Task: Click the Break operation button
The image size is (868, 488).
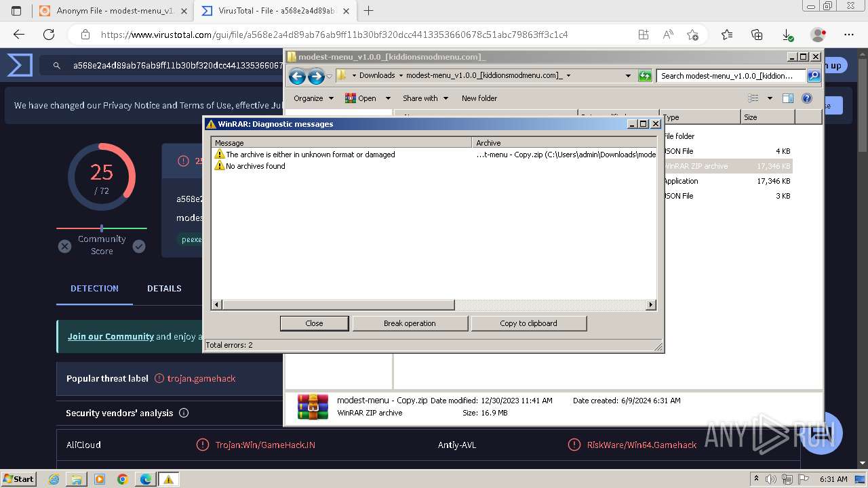Action: coord(410,323)
